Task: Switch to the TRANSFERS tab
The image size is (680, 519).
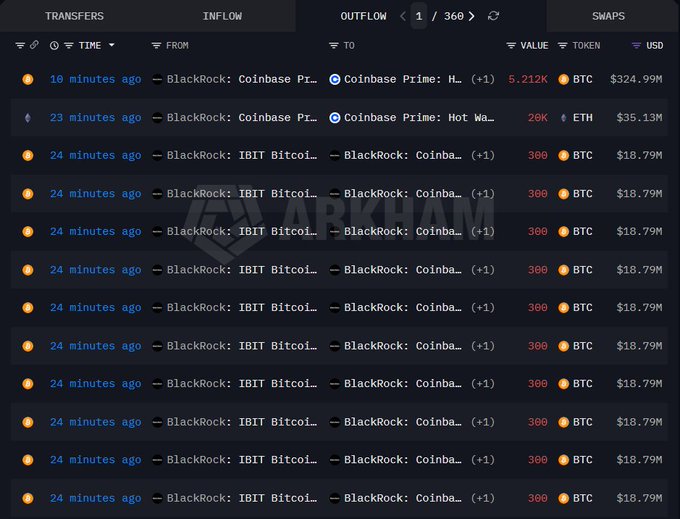Action: tap(74, 16)
